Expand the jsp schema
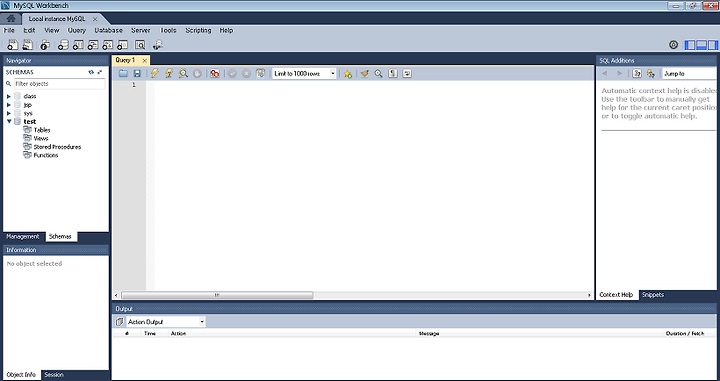Viewport: 720px width, 381px height. 9,105
